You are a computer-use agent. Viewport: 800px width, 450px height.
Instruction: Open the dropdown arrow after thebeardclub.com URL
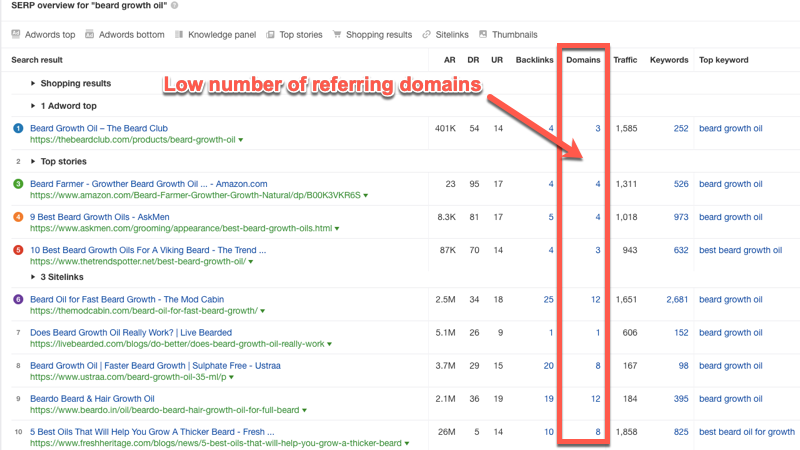[240, 140]
